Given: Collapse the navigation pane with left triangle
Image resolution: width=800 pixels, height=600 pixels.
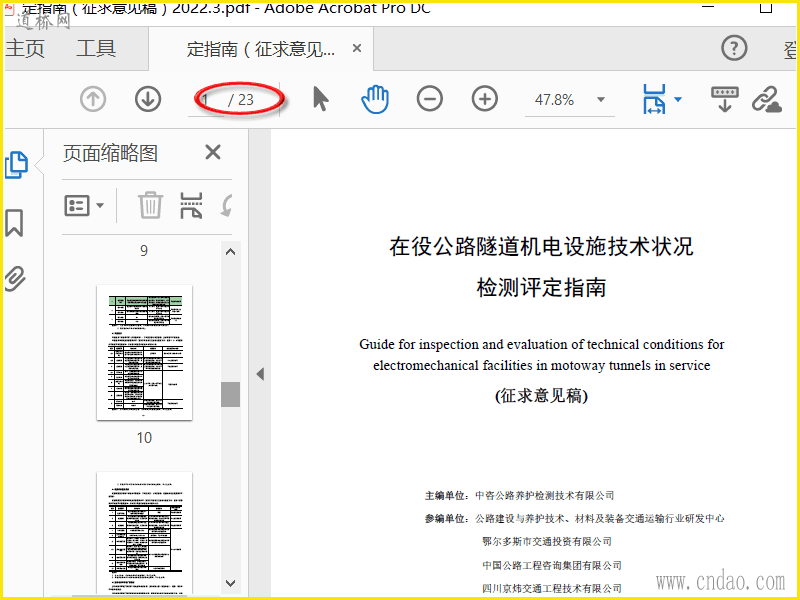Looking at the screenshot, I should coord(260,374).
